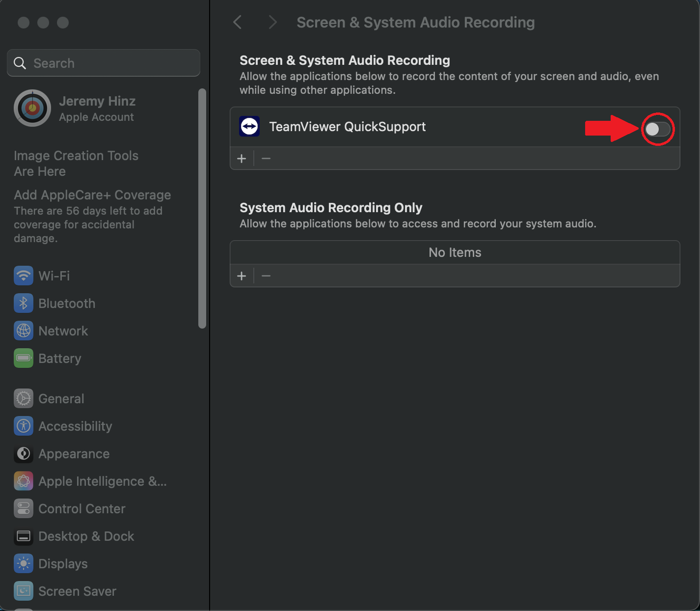
Task: Select Network in the sidebar
Action: tap(63, 331)
